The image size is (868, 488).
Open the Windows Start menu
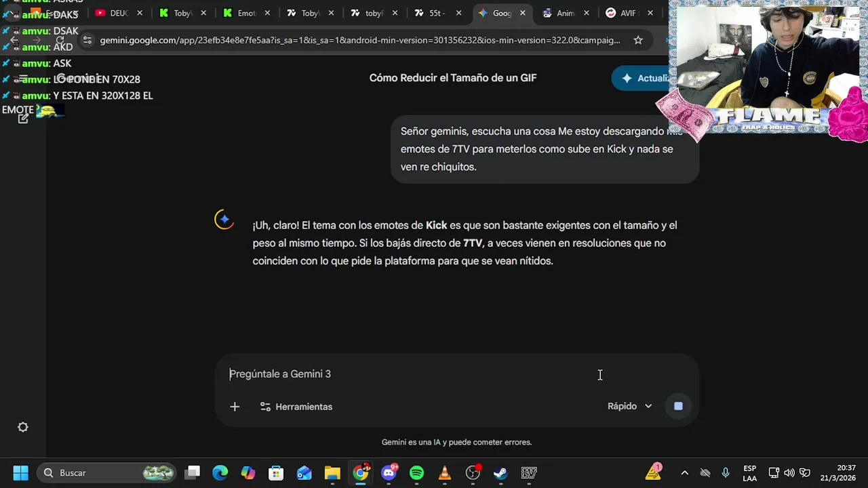pos(20,472)
